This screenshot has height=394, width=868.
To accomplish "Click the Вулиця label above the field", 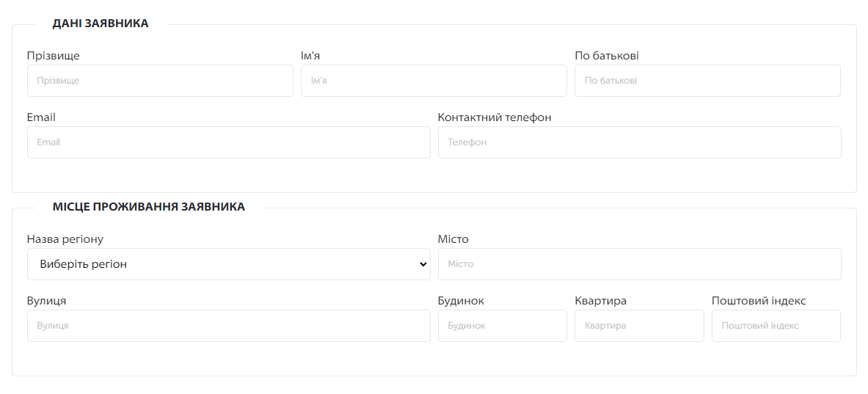I will point(47,301).
